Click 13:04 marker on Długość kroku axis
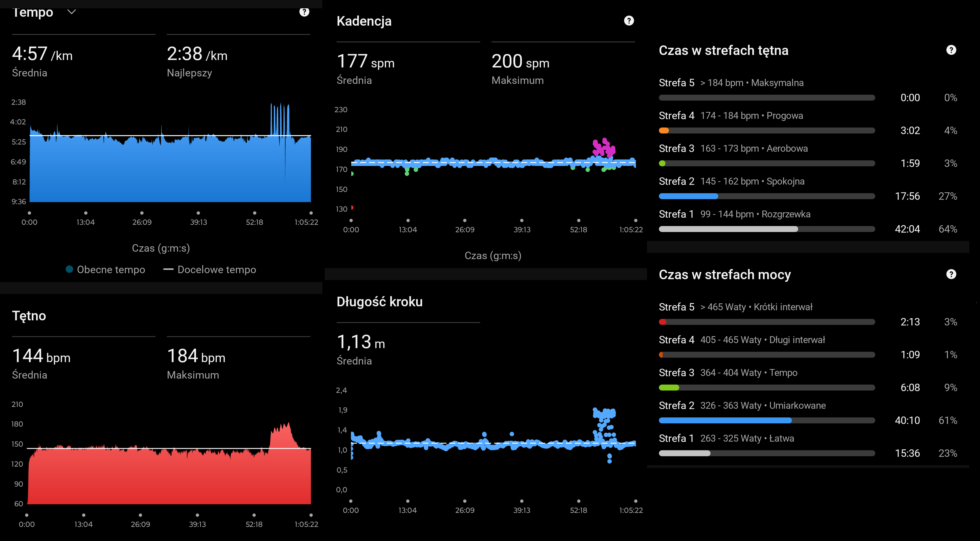This screenshot has height=541, width=980. pos(407,501)
